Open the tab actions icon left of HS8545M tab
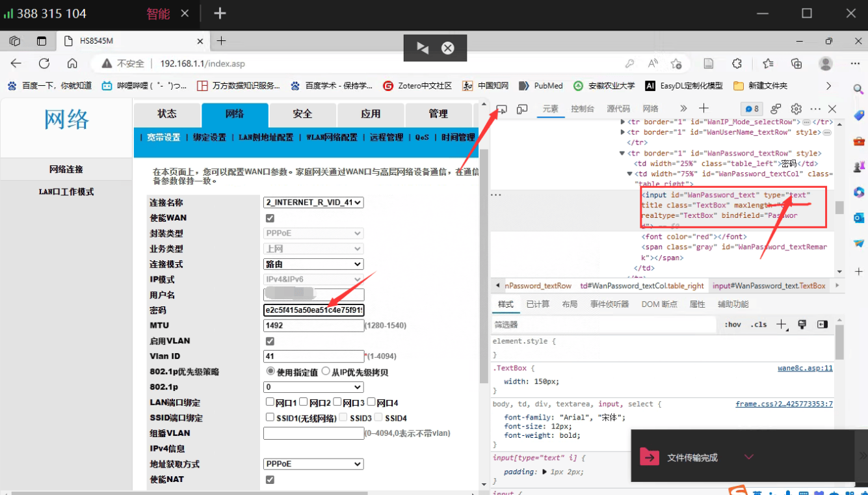This screenshot has width=868, height=495. click(x=42, y=41)
